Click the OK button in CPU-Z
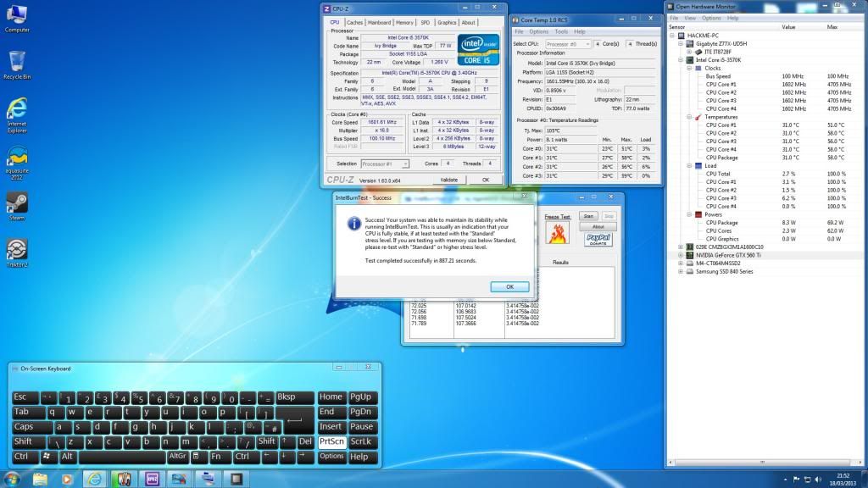 click(x=486, y=180)
